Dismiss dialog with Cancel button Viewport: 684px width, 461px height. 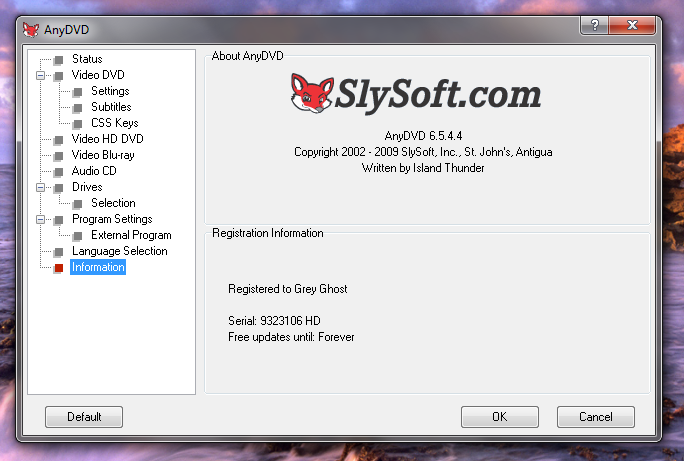pos(596,417)
